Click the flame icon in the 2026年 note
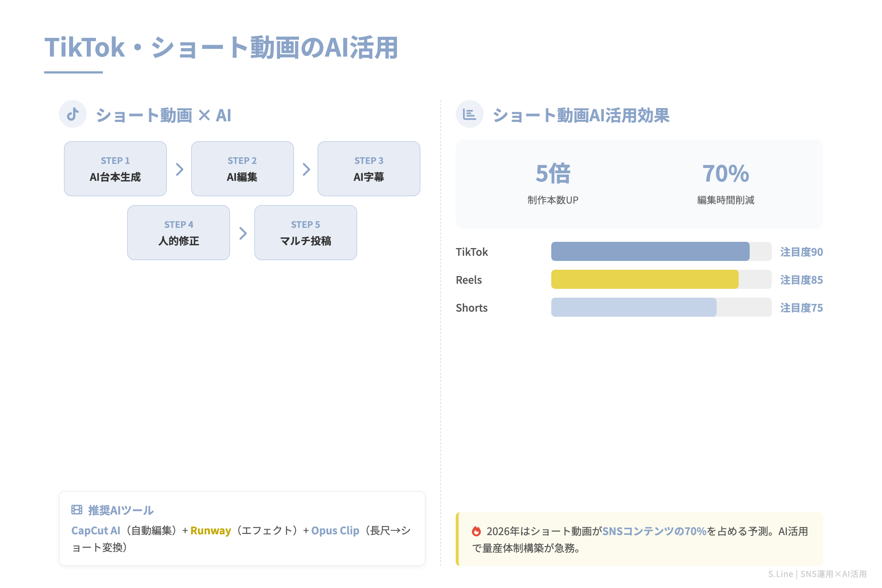 tap(476, 531)
